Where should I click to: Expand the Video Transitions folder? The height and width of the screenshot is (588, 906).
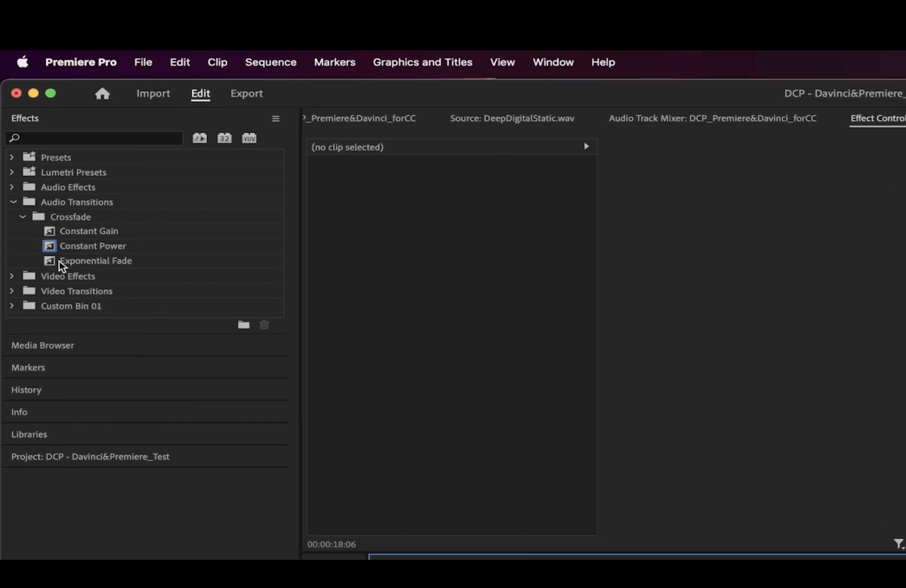tap(11, 291)
